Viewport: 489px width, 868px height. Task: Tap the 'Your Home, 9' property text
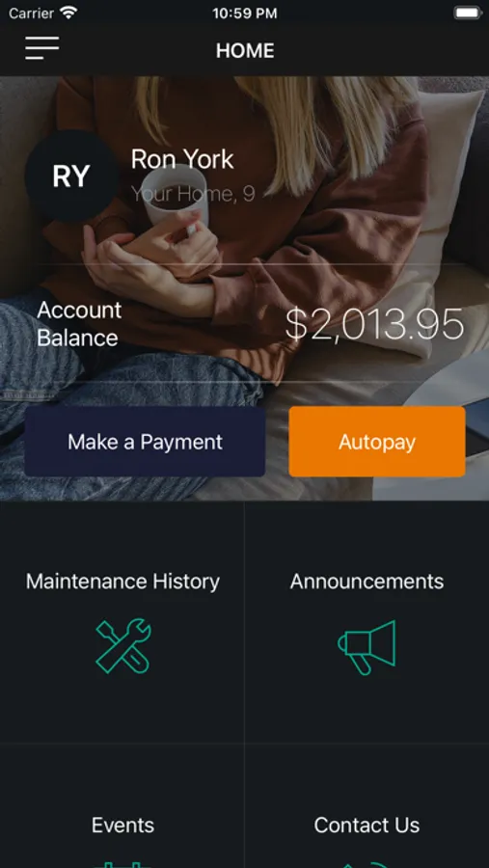193,194
